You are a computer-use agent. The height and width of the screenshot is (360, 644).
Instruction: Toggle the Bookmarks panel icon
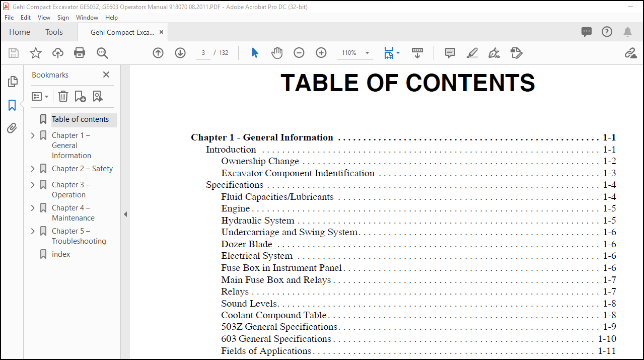point(12,105)
